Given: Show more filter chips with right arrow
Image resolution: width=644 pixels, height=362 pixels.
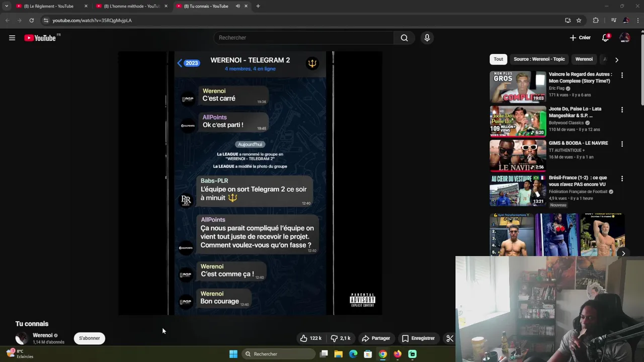Looking at the screenshot, I should click(x=616, y=59).
